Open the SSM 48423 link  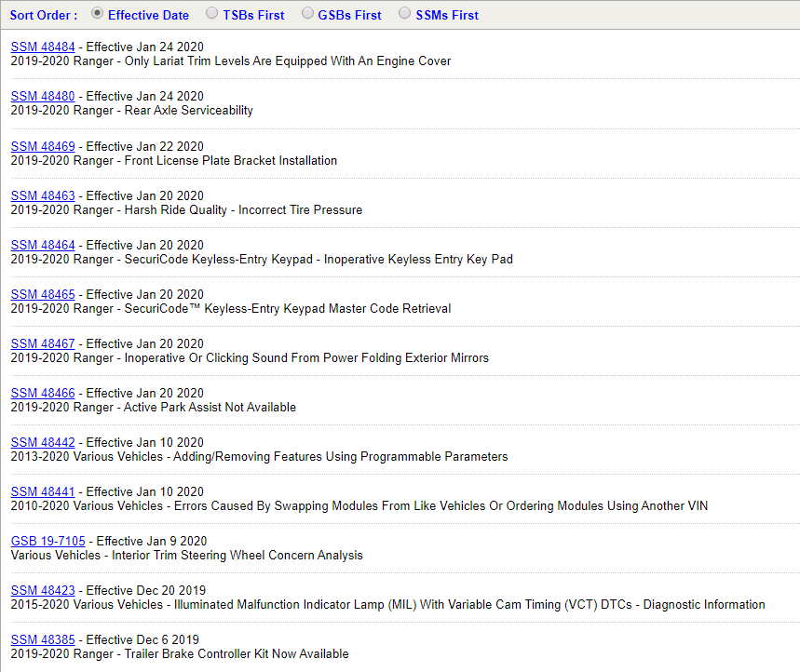coord(43,590)
